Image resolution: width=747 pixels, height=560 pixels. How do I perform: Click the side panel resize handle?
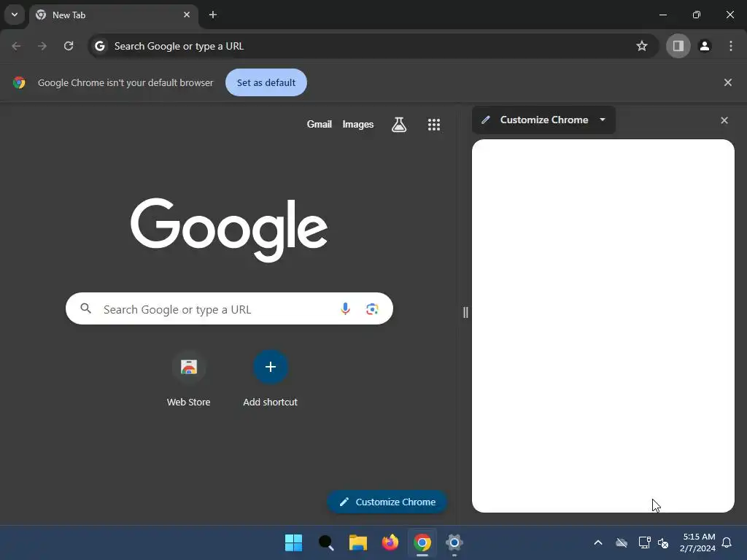pyautogui.click(x=465, y=312)
